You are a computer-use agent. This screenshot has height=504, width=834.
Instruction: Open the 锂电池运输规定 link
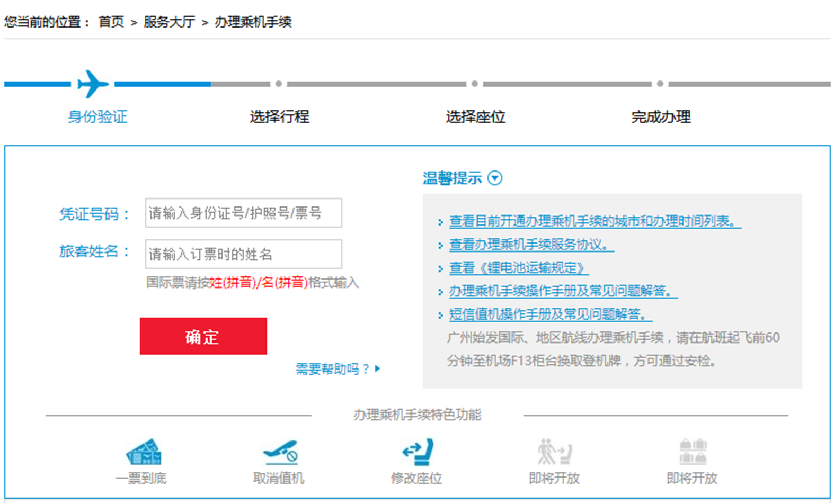518,268
